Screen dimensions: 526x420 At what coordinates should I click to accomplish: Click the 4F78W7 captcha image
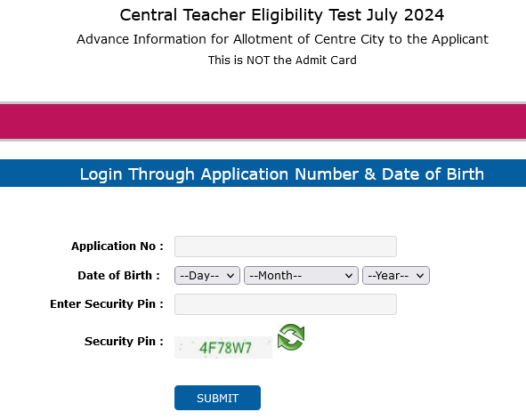click(223, 348)
